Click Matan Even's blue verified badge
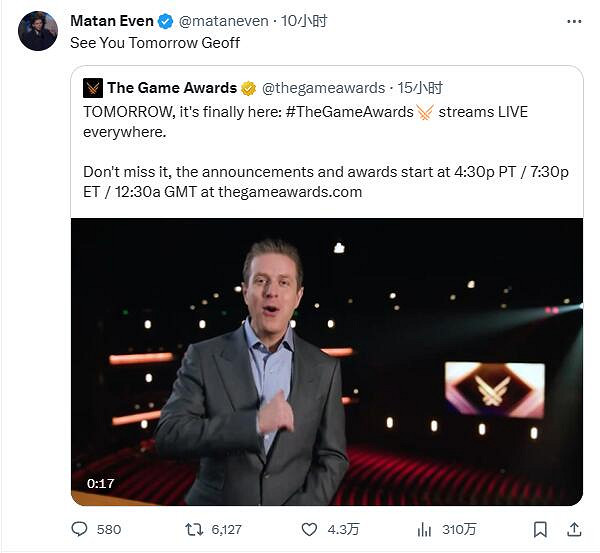This screenshot has height=553, width=600. pyautogui.click(x=165, y=21)
